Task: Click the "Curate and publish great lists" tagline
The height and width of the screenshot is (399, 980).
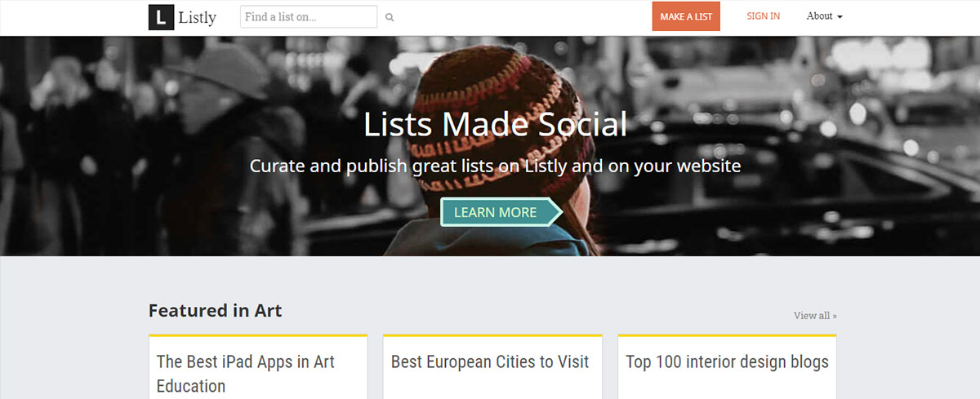Action: [495, 166]
